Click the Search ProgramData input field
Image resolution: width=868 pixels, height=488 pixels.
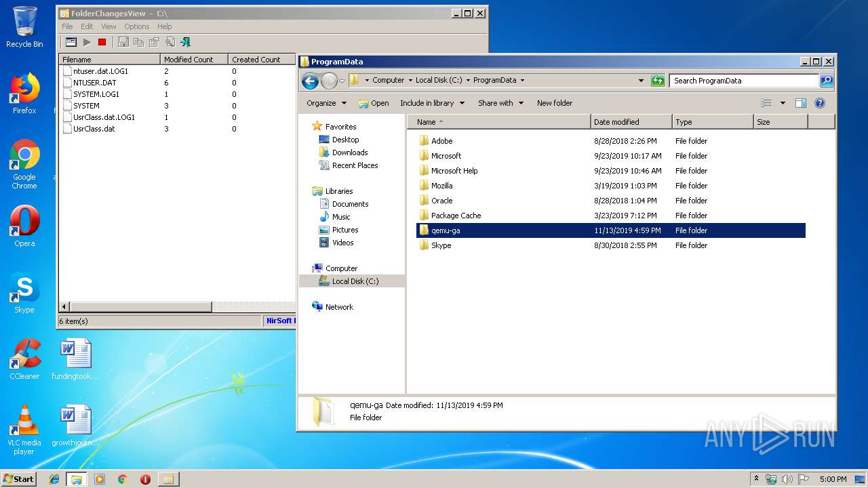click(x=744, y=80)
